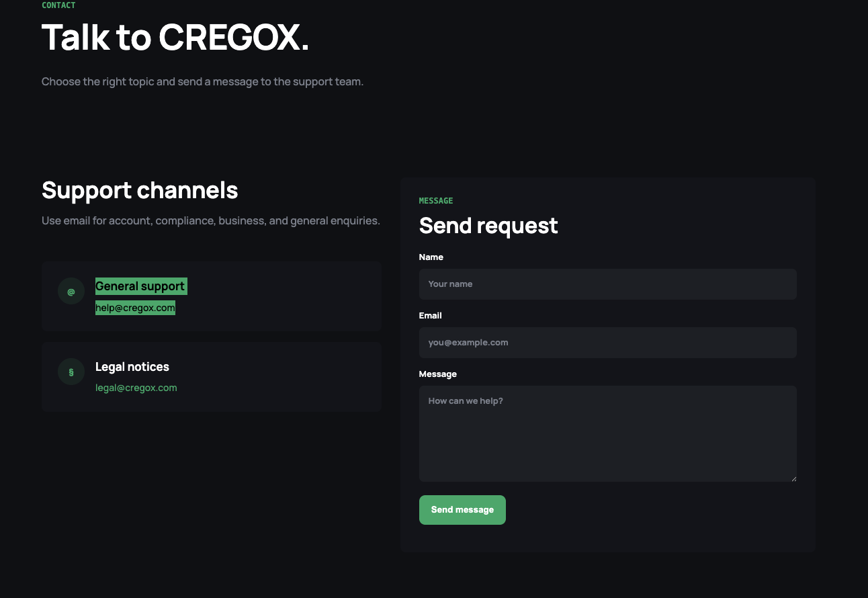Click the § icon beside Legal notices

pos(71,372)
